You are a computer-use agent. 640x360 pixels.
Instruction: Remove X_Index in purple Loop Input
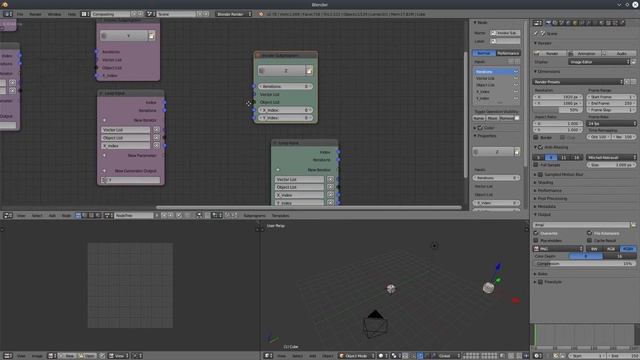156,146
